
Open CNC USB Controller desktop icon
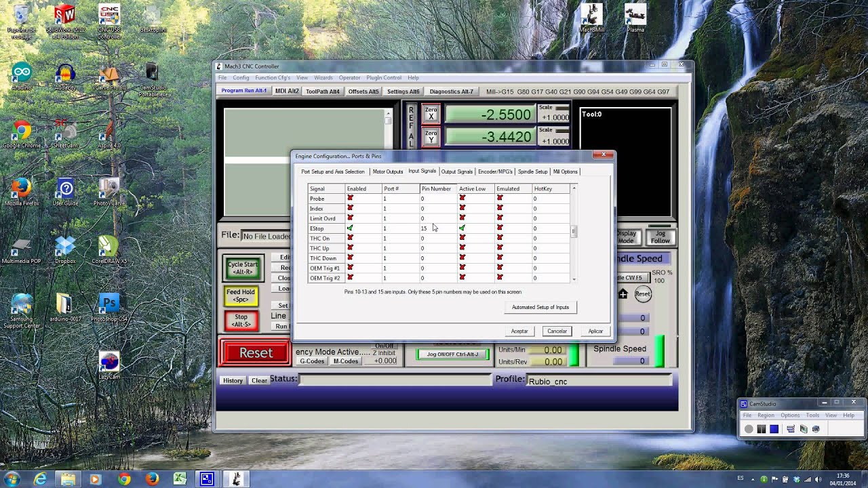pos(109,21)
